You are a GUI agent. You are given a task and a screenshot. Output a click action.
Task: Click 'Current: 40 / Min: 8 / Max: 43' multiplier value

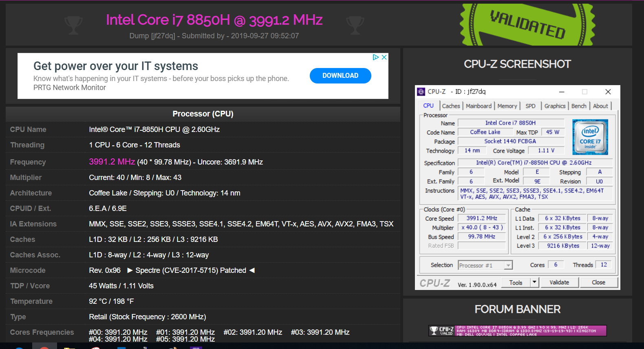pyautogui.click(x=135, y=178)
